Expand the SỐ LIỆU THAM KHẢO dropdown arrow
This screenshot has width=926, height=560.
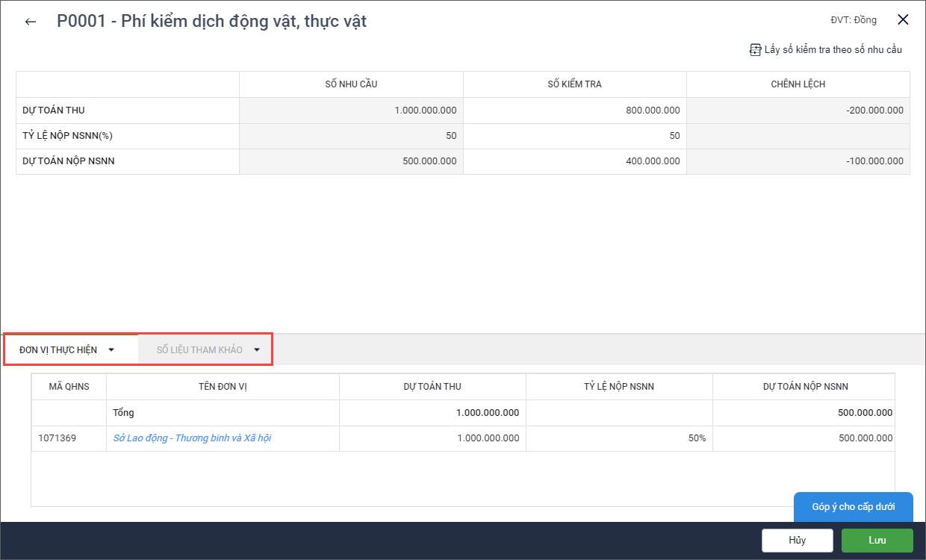tap(256, 349)
